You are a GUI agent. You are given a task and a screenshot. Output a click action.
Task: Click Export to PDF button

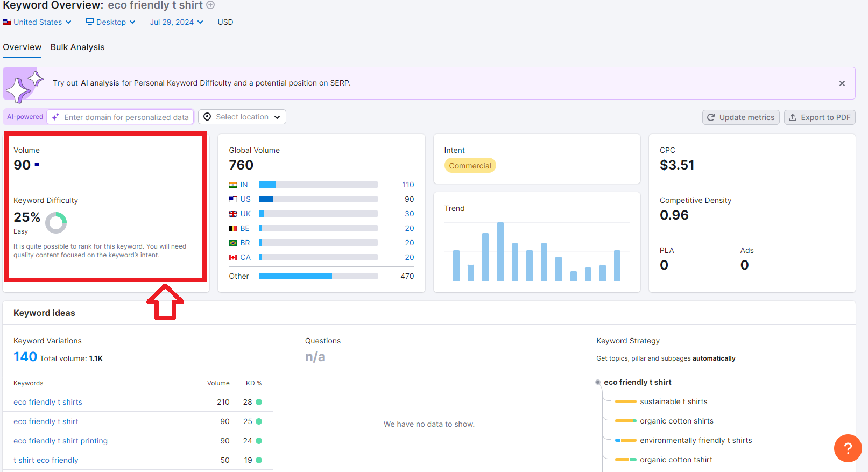tap(820, 117)
